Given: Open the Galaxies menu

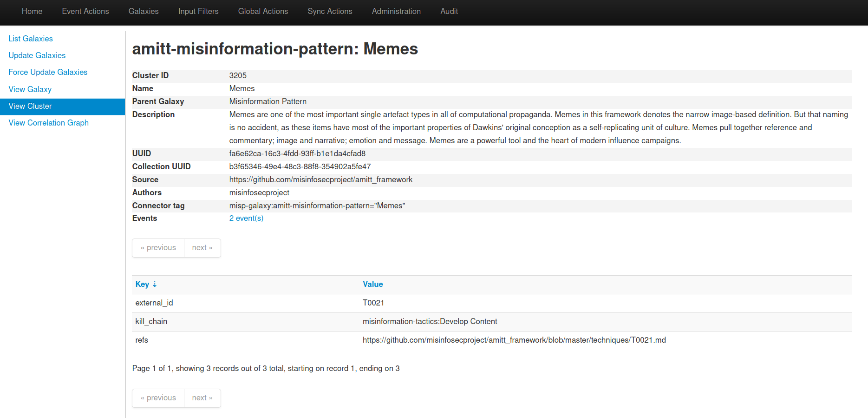Looking at the screenshot, I should [144, 11].
